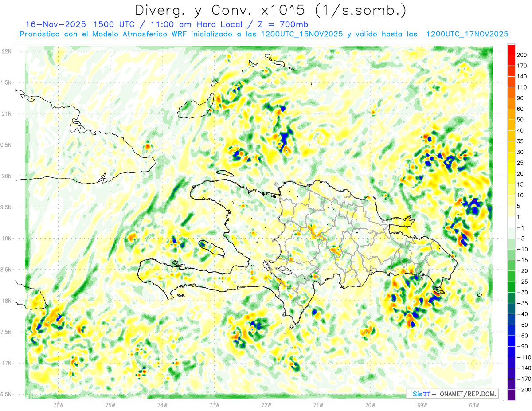Click the '70W' longitude axis label

pos(370,405)
